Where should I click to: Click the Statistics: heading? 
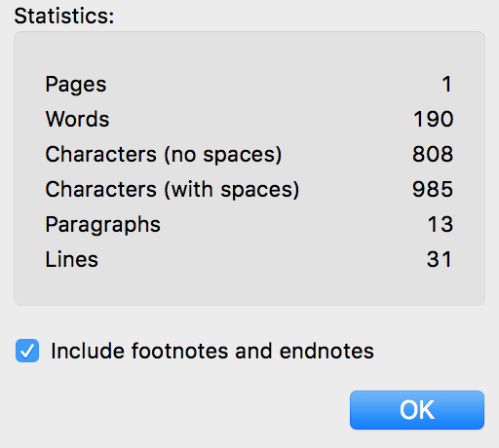click(64, 16)
